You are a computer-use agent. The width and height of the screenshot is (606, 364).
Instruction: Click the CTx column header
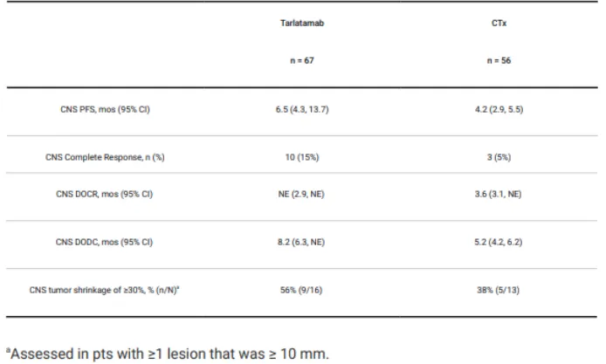click(x=499, y=24)
